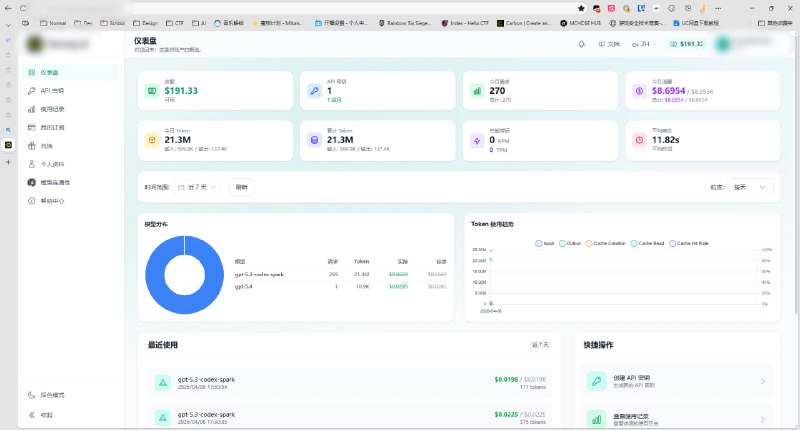Toggle the Input series in chart legend
The image size is (800, 430).
[544, 243]
